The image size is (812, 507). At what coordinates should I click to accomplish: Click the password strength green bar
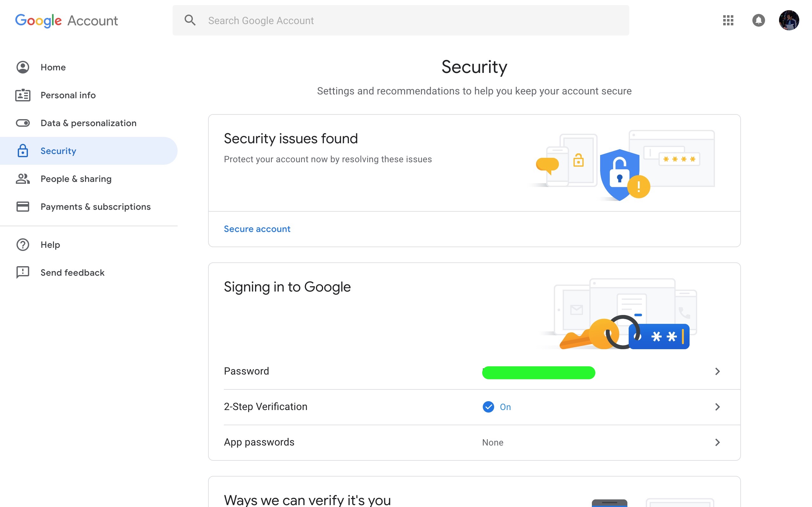(538, 373)
